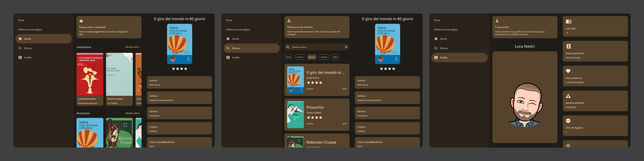Open Robinson Crusoe cover in the Avventura row
644x161 pixels.
click(119, 133)
